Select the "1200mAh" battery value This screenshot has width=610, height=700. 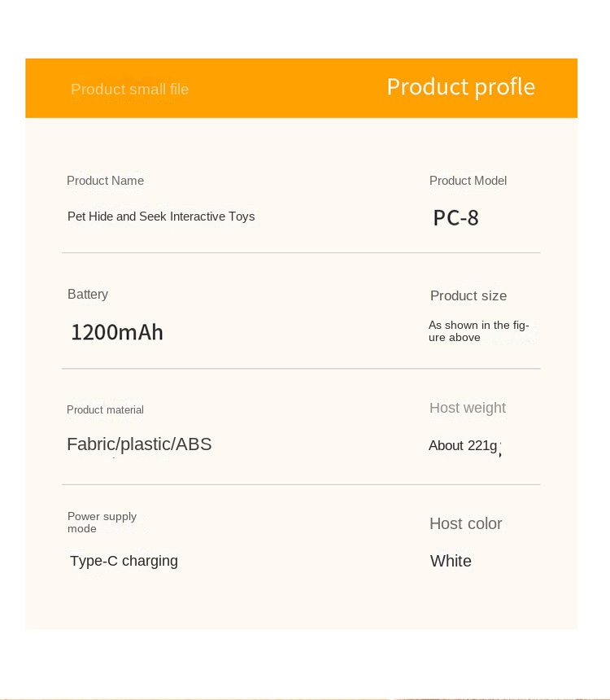click(117, 332)
